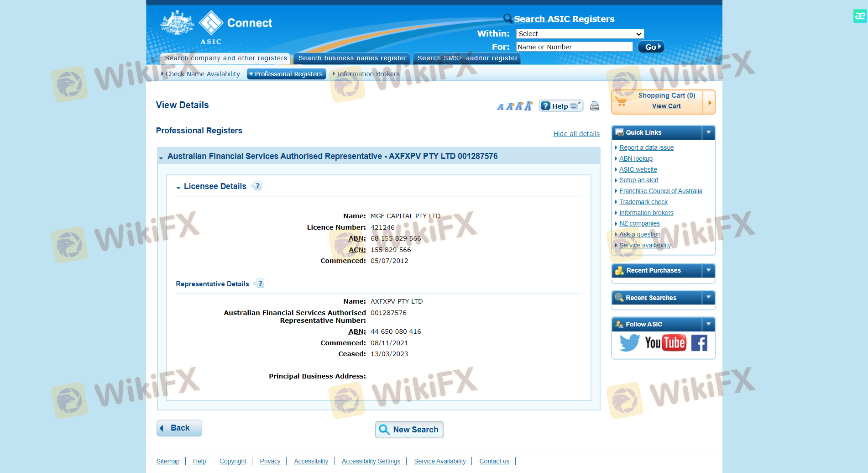
Task: Open ASIC's YouTube channel icon
Action: 665,342
